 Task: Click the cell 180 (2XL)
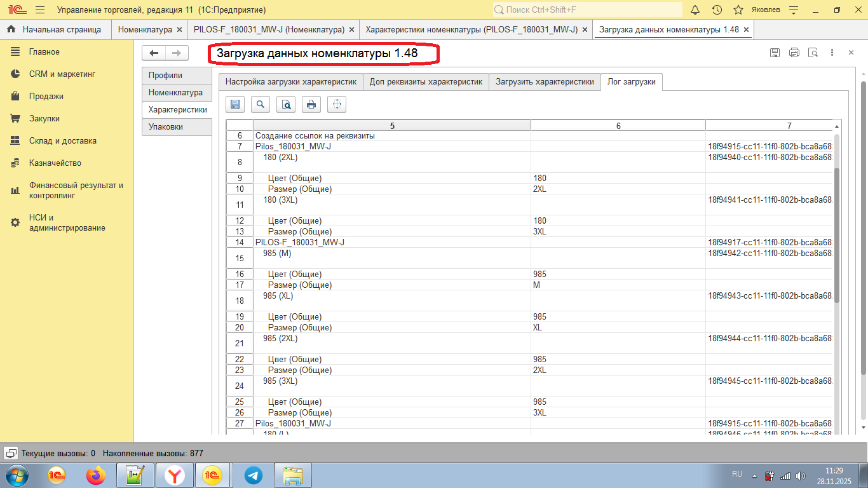(392, 162)
